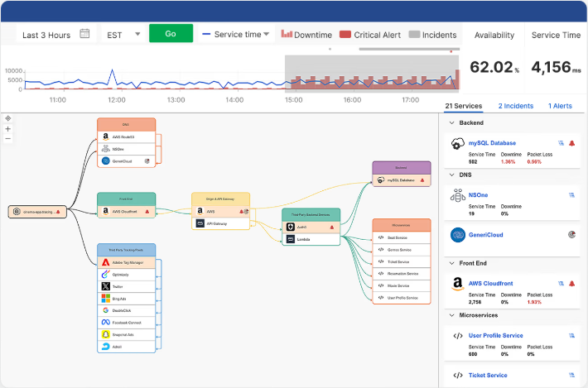588x388 pixels.
Task: Open the Ticket Service link in sidebar
Action: tap(488, 376)
